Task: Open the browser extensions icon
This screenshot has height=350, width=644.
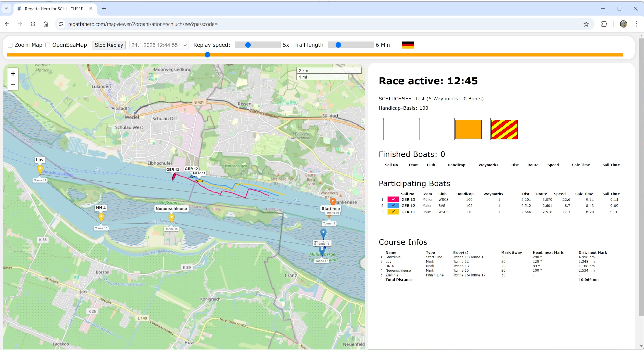Action: (x=604, y=24)
